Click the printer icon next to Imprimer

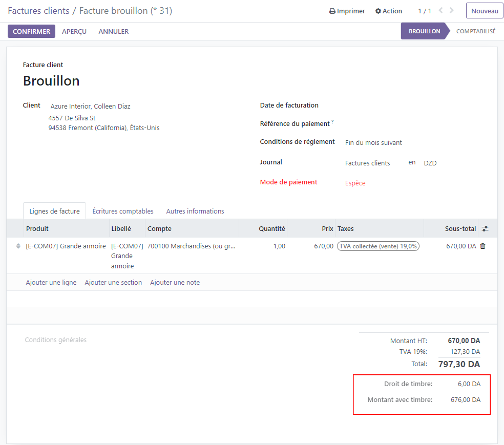[332, 11]
